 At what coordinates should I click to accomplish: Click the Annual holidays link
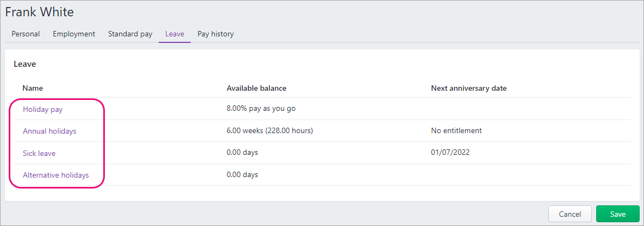tap(49, 131)
